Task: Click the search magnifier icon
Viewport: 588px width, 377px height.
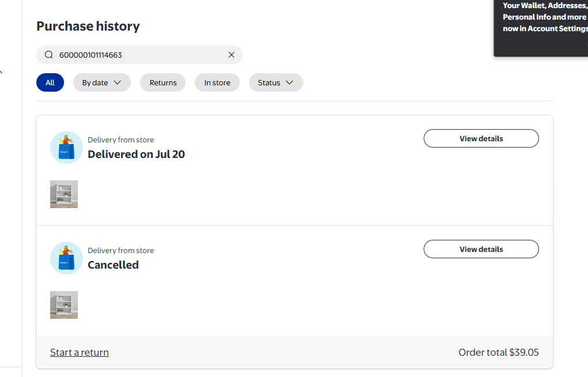Action: (x=49, y=55)
